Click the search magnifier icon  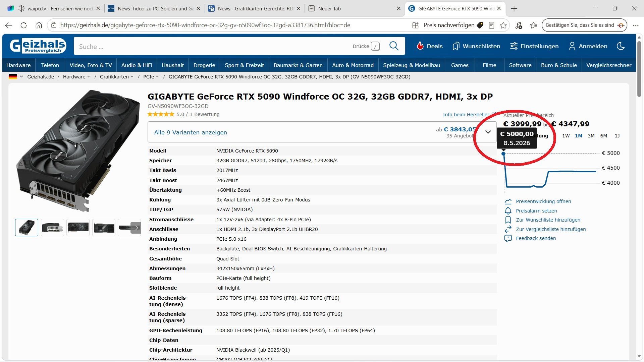(x=394, y=46)
